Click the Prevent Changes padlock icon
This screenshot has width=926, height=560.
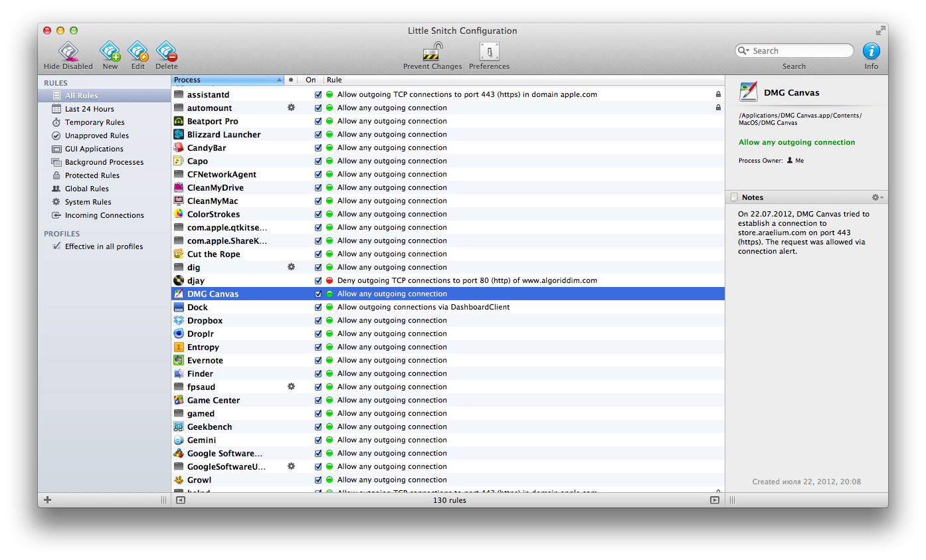point(432,51)
